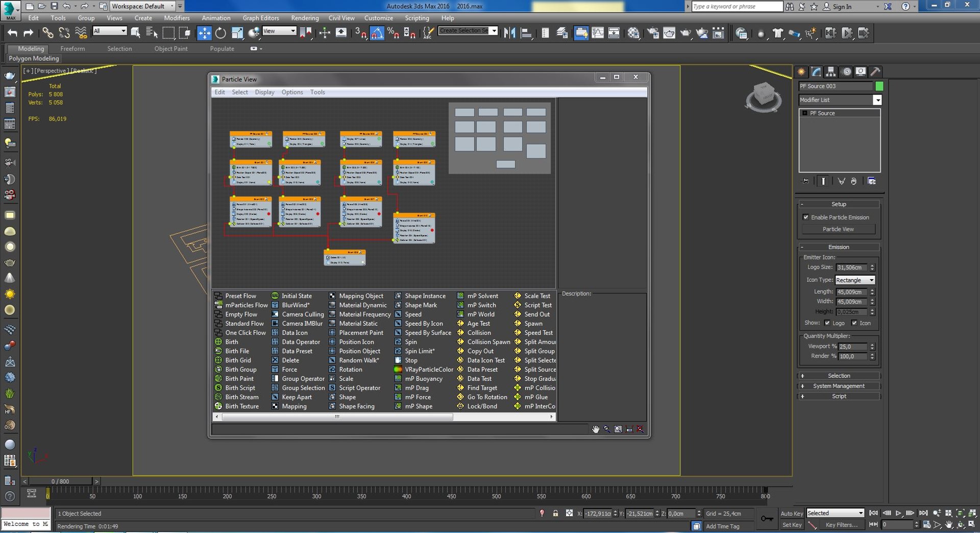
Task: Click the PF Source 003 color swatch
Action: coord(879,86)
